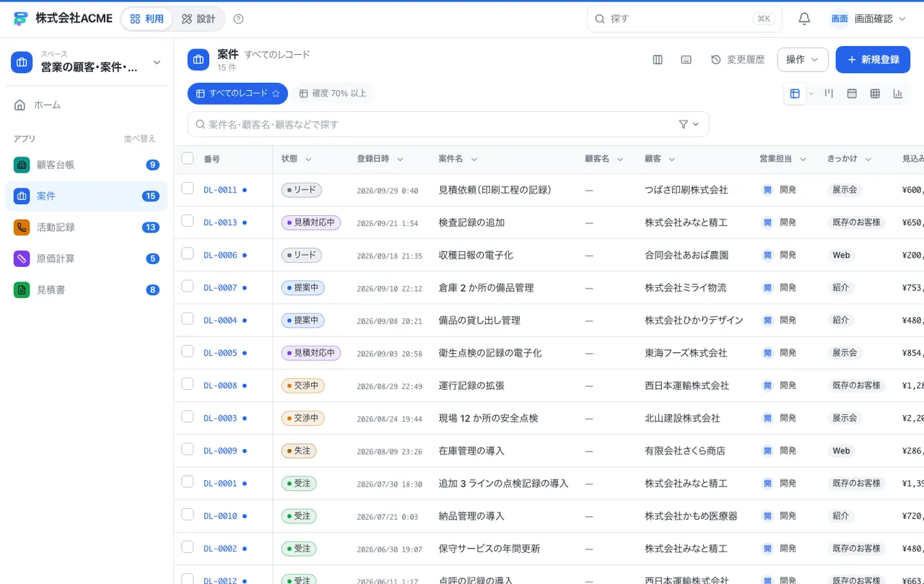Image resolution: width=924 pixels, height=584 pixels.
Task: Click the ACME logo icon
Action: coord(21,19)
